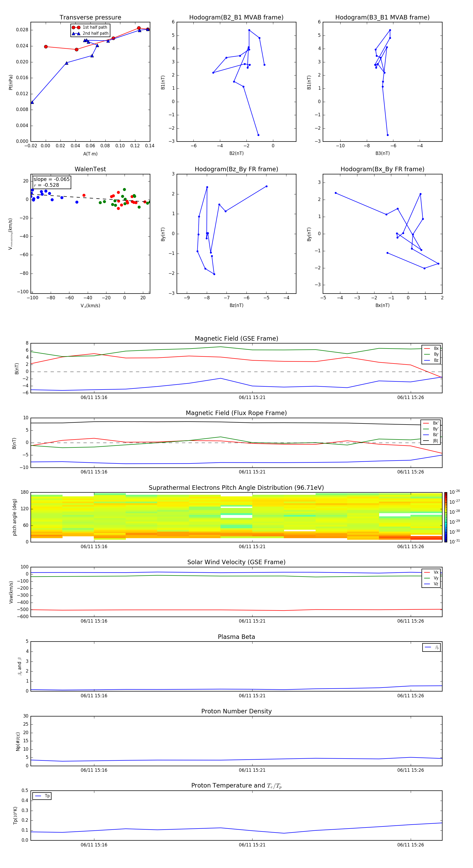
Task: Click the 'Proton Number Density' title
Action: (236, 711)
